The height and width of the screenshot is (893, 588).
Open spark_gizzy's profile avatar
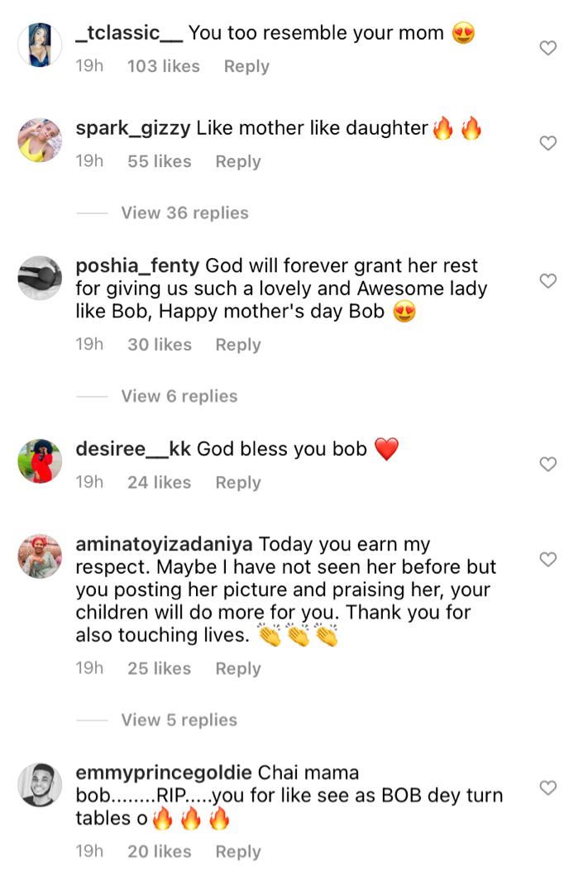(40, 139)
